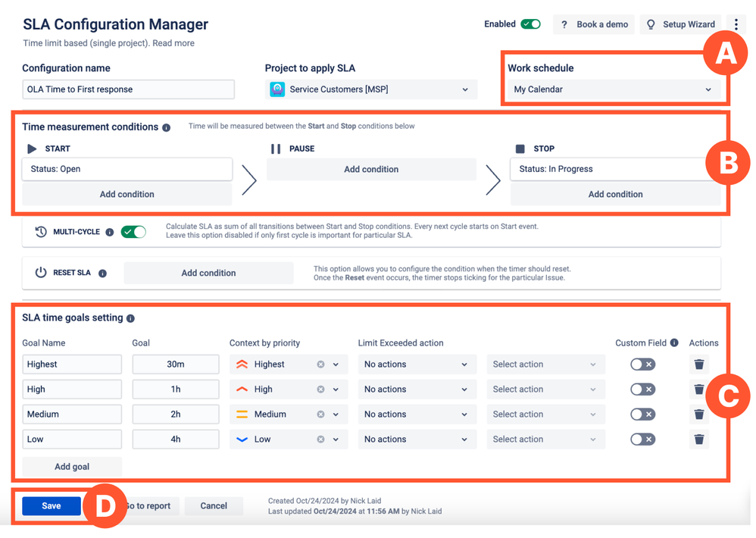Open No actions dropdown for High goal
Image resolution: width=756 pixels, height=538 pixels.
click(x=417, y=389)
